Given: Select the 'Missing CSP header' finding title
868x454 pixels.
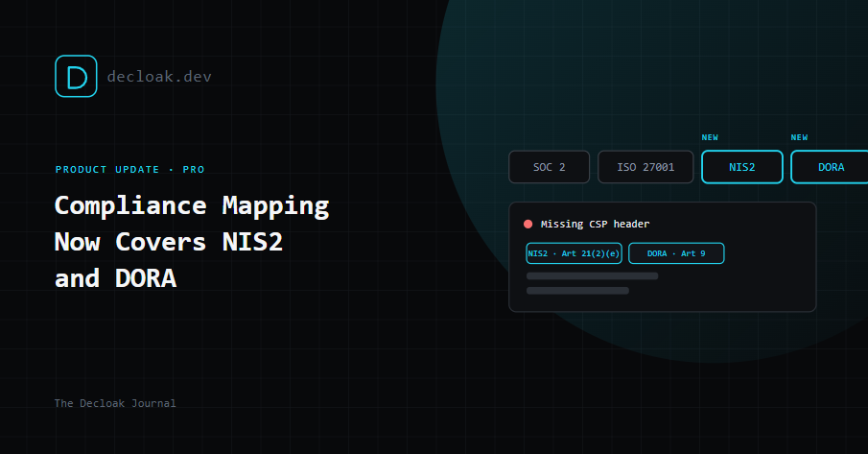Looking at the screenshot, I should pyautogui.click(x=595, y=224).
